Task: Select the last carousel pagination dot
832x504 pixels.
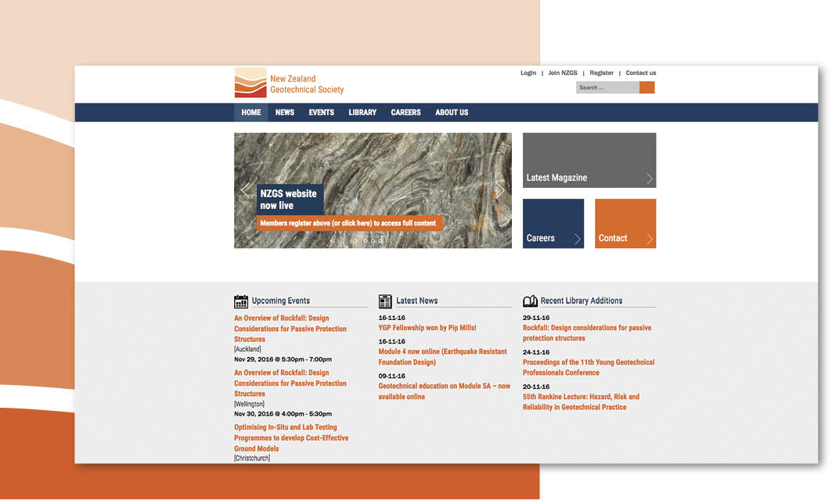Action: click(381, 241)
